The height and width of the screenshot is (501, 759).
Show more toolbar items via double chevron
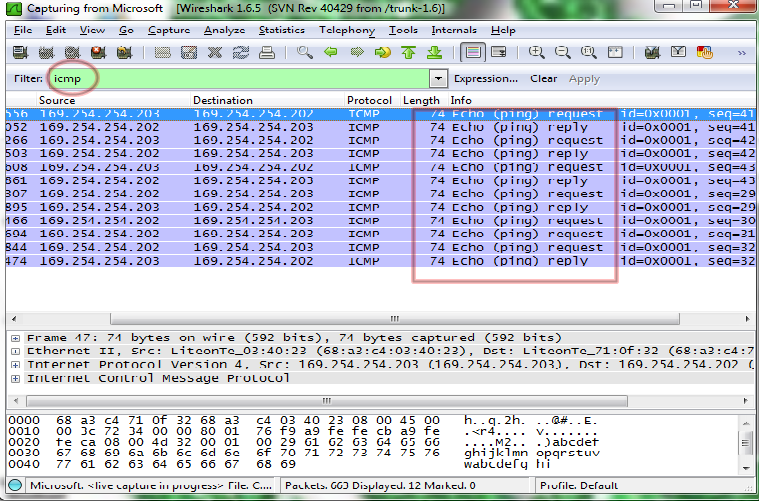(x=742, y=53)
